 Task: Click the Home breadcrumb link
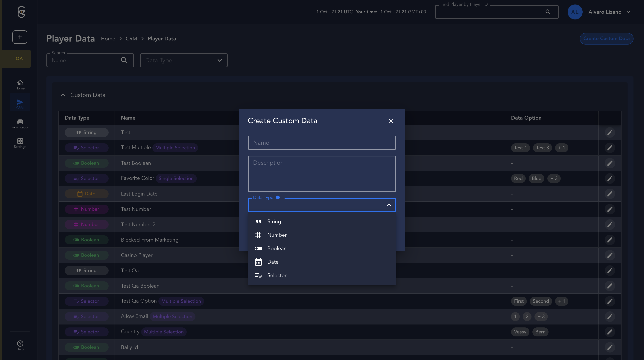click(108, 39)
